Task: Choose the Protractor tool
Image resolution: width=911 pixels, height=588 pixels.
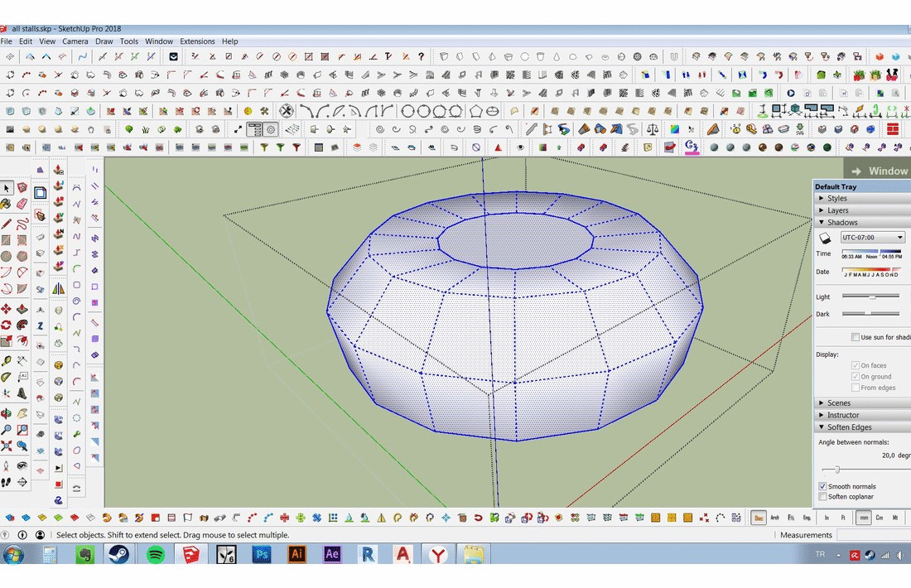Action: tap(7, 377)
